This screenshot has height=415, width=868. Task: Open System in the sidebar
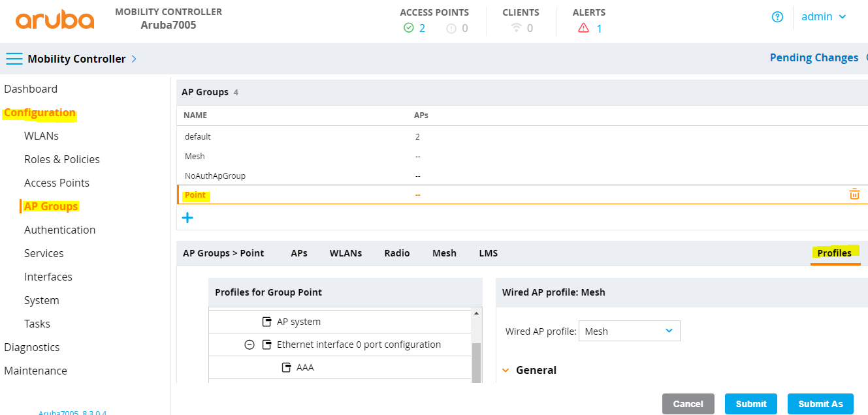tap(42, 300)
